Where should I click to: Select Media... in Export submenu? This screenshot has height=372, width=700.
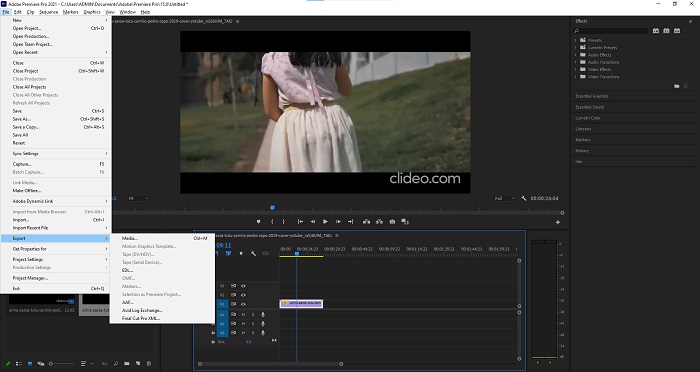click(x=130, y=238)
